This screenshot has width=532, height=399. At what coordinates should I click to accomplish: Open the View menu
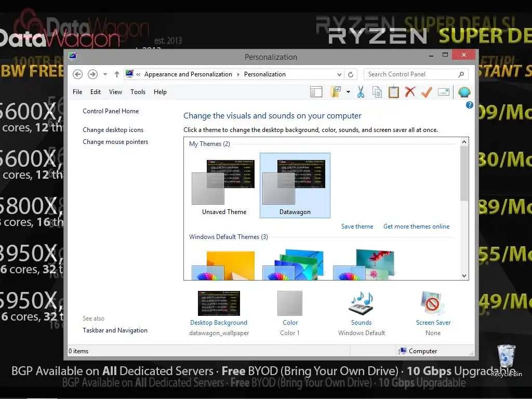pyautogui.click(x=115, y=92)
